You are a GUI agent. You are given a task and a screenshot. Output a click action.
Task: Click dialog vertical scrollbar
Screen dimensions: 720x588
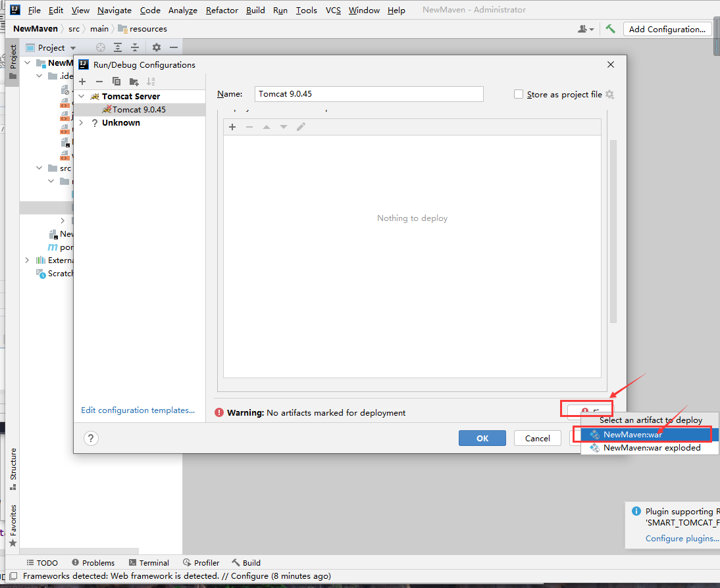(613, 232)
